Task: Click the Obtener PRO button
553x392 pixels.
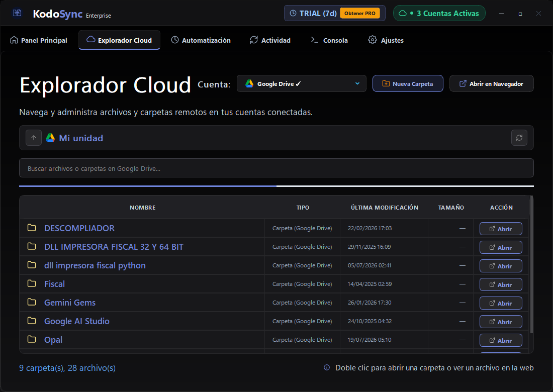Action: coord(360,14)
